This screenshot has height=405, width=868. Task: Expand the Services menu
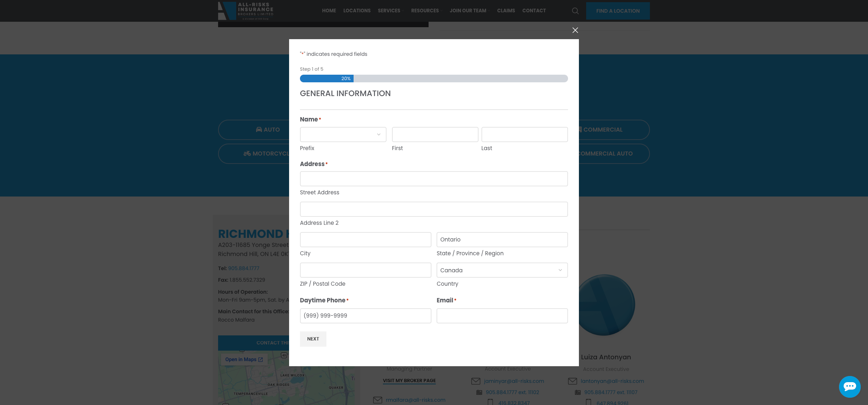pyautogui.click(x=391, y=11)
